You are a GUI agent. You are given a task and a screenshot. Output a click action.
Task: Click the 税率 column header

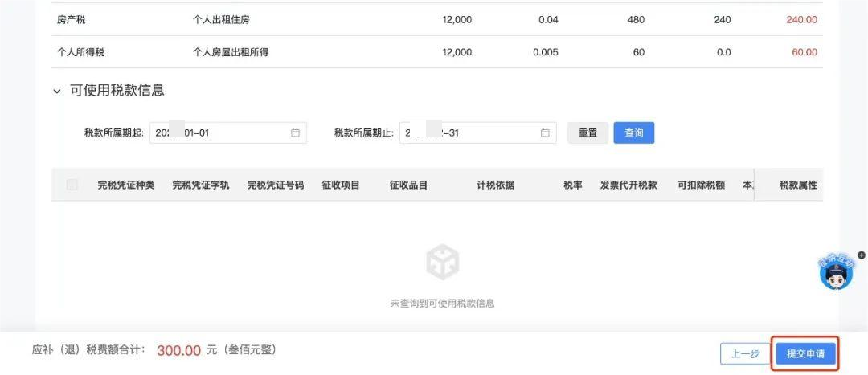(x=573, y=185)
